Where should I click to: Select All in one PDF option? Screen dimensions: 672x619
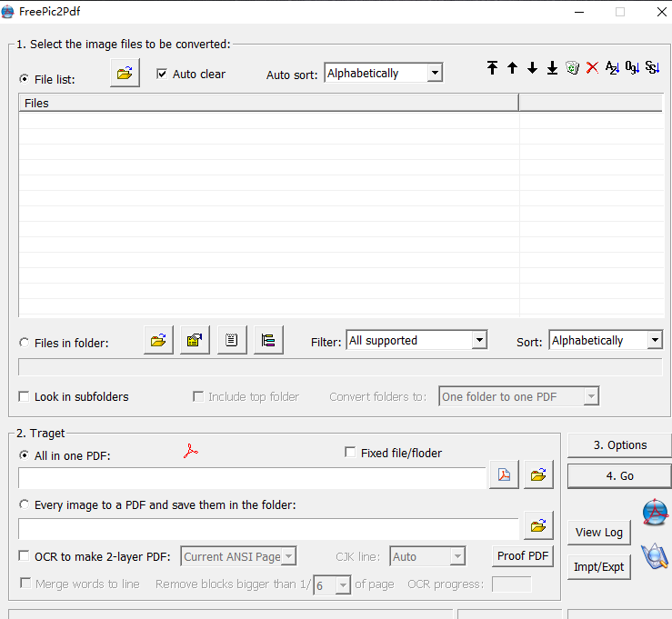coord(25,454)
